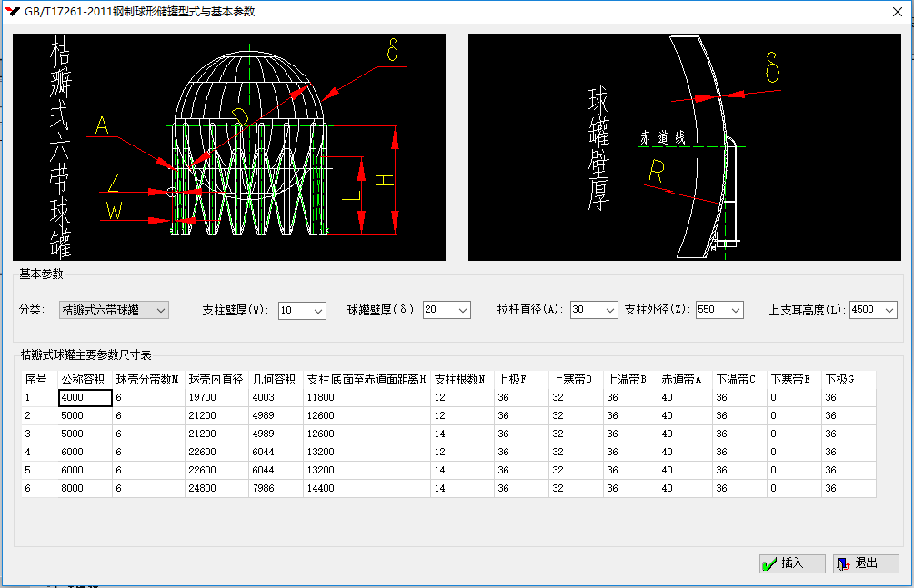
Task: Click the 球壳内直径 column header
Action: [x=216, y=379]
